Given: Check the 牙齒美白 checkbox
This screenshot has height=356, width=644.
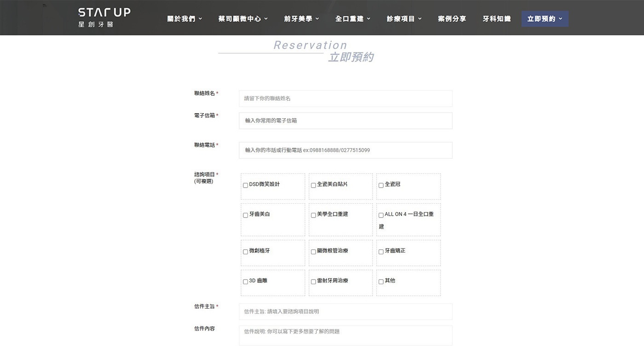Looking at the screenshot, I should click(x=245, y=215).
